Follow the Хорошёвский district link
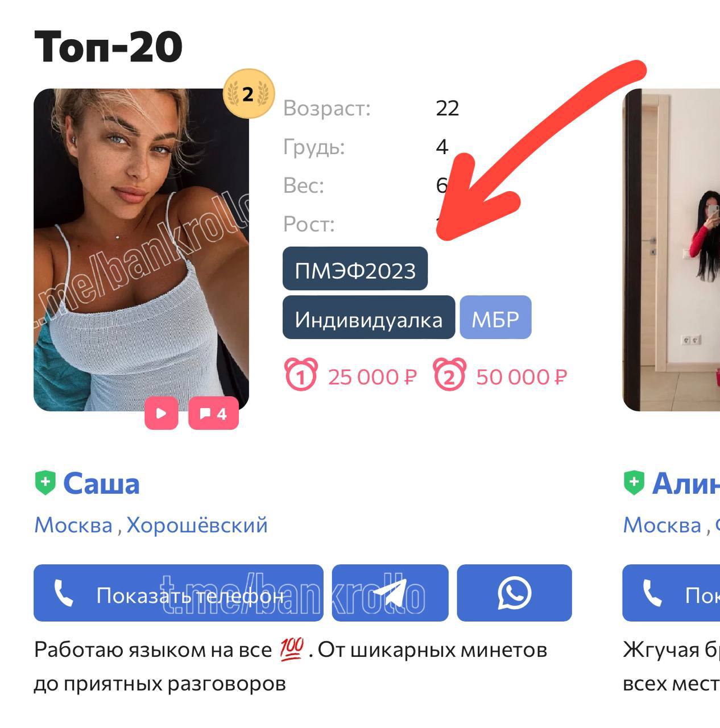The height and width of the screenshot is (728, 720). tap(197, 525)
